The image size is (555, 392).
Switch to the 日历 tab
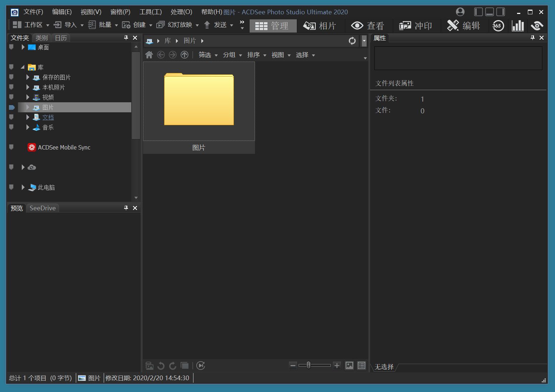tap(61, 38)
